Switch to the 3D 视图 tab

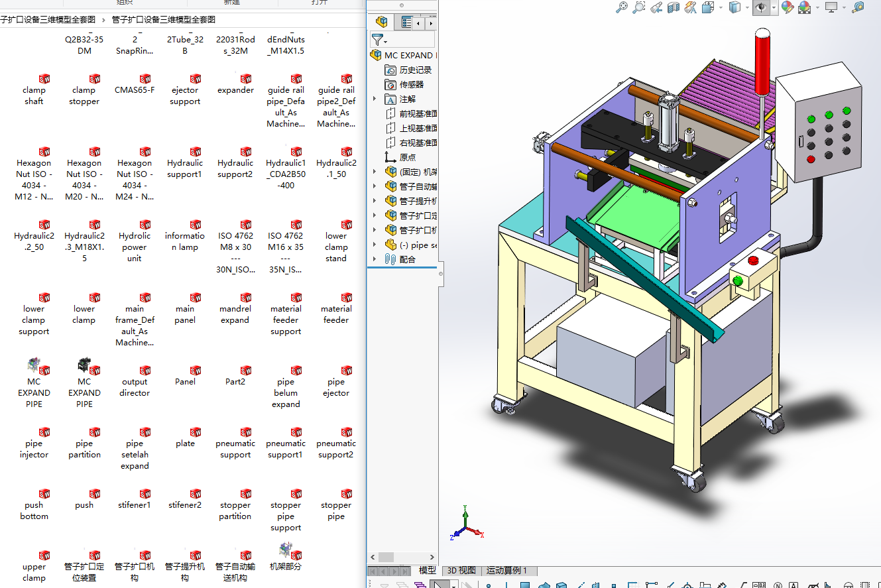pyautogui.click(x=461, y=570)
